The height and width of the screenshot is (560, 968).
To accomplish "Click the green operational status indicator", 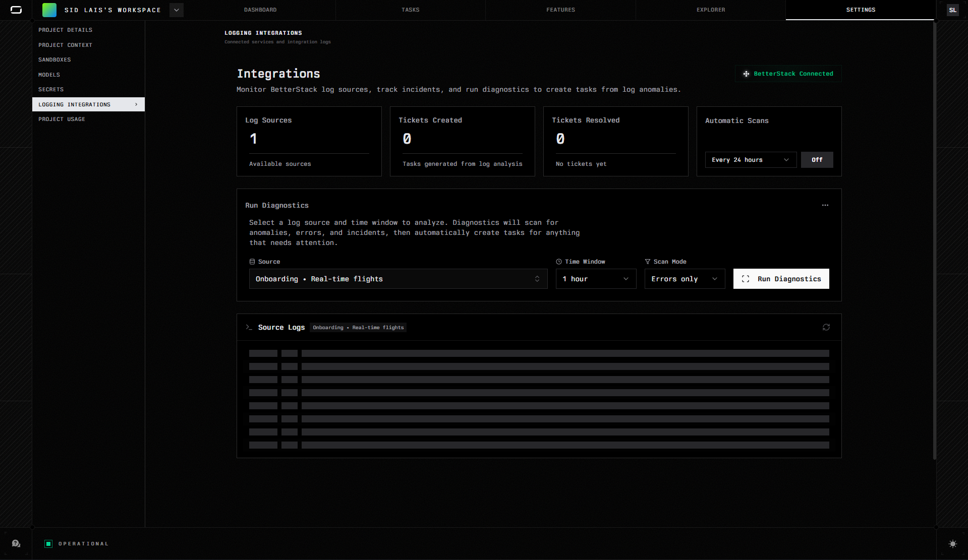I will (48, 544).
